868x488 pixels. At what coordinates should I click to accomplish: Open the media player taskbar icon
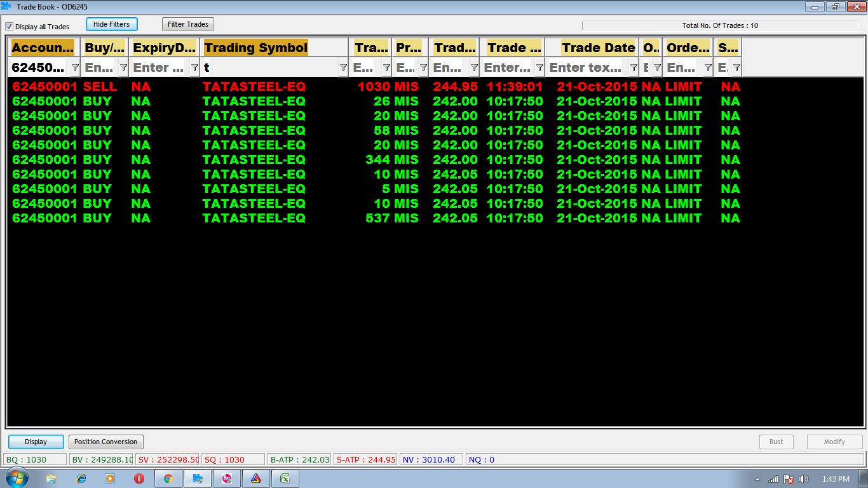coord(110,478)
